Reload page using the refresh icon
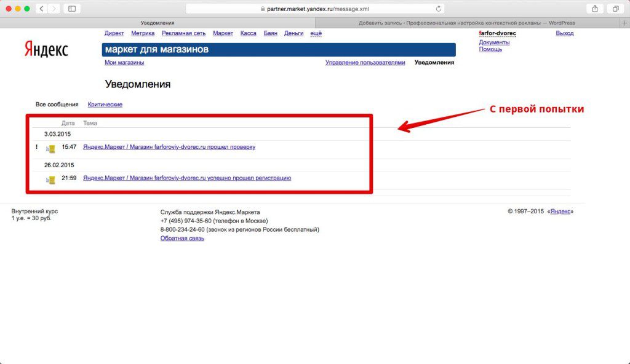Image resolution: width=630 pixels, height=364 pixels. pos(438,9)
